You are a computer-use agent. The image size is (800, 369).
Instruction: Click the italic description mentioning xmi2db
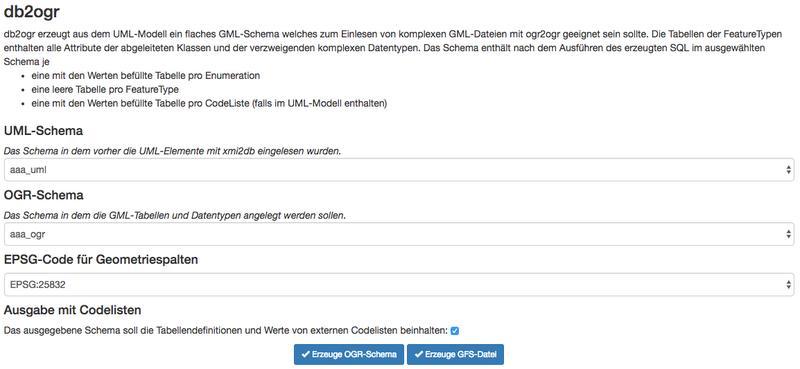click(x=172, y=152)
